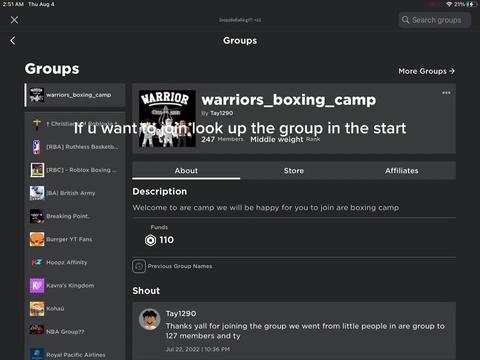Click the Warrior group logo thumbnail
The height and width of the screenshot is (360, 480).
pyautogui.click(x=167, y=119)
